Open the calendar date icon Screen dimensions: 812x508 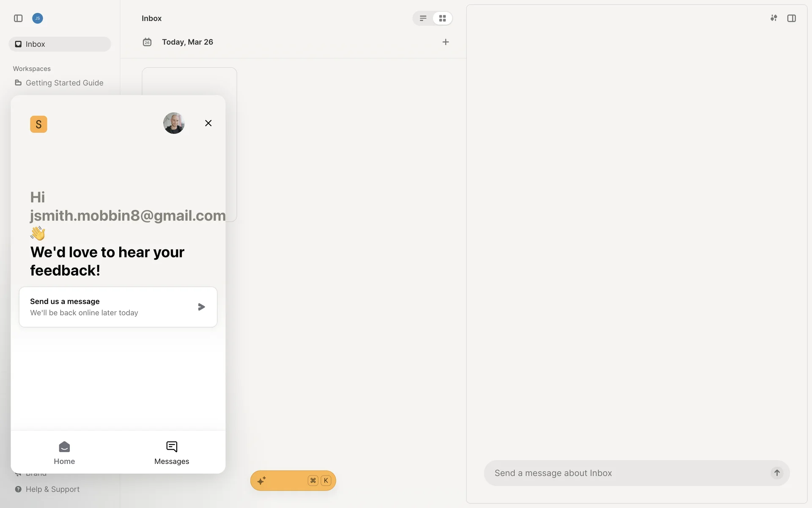[x=147, y=42]
